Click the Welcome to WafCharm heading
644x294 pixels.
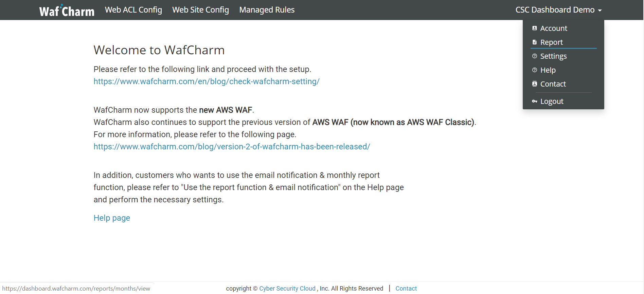(x=159, y=50)
